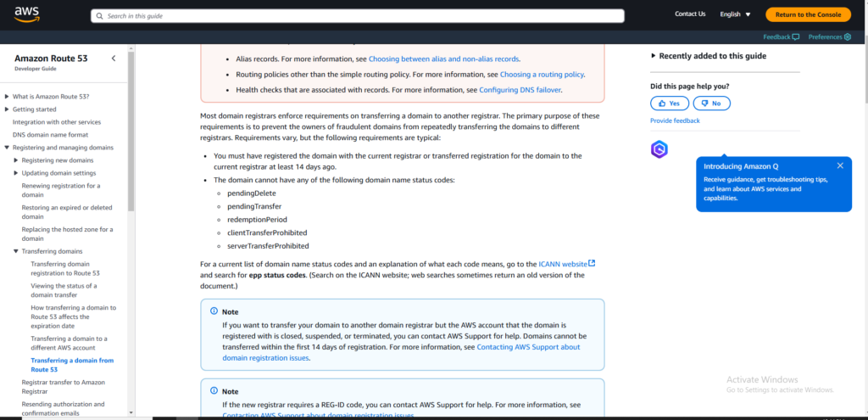The height and width of the screenshot is (420, 868).
Task: Click the Search in this guide field
Action: [x=358, y=16]
